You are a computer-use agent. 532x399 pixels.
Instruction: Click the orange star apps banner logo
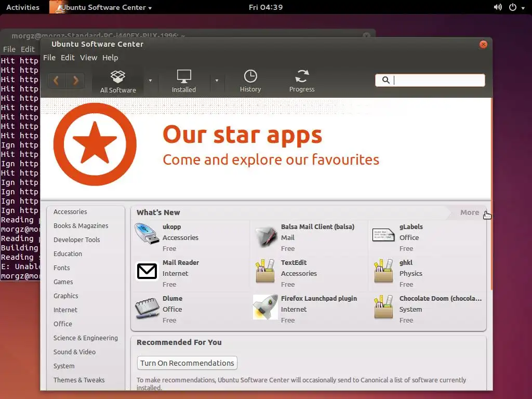(x=95, y=144)
